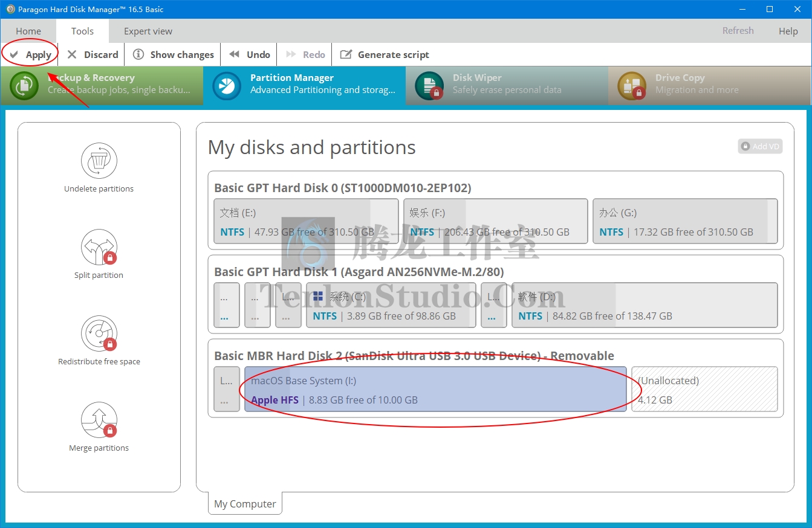Screen dimensions: 812x528
Task: Minimize the Paragon window
Action: (741, 9)
